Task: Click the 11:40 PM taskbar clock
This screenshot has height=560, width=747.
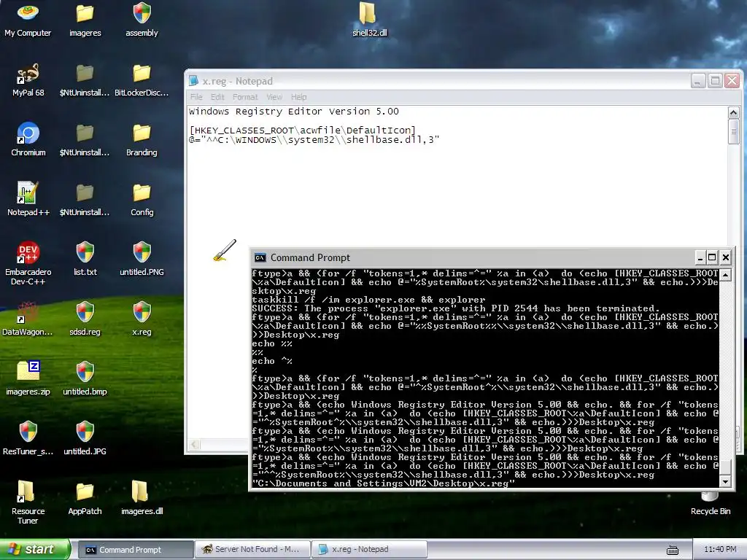Action: (x=720, y=550)
